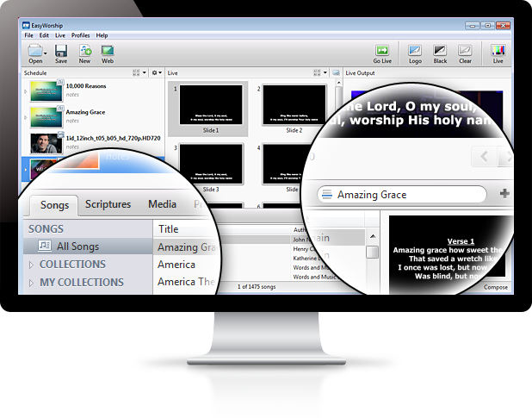This screenshot has height=418, width=532.
Task: Select Slide 1 in Live panel
Action: coord(208,109)
